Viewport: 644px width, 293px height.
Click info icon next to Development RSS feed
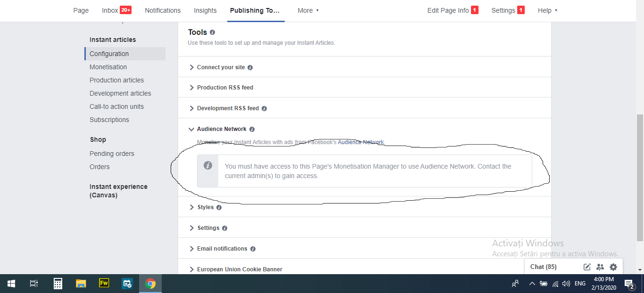264,108
